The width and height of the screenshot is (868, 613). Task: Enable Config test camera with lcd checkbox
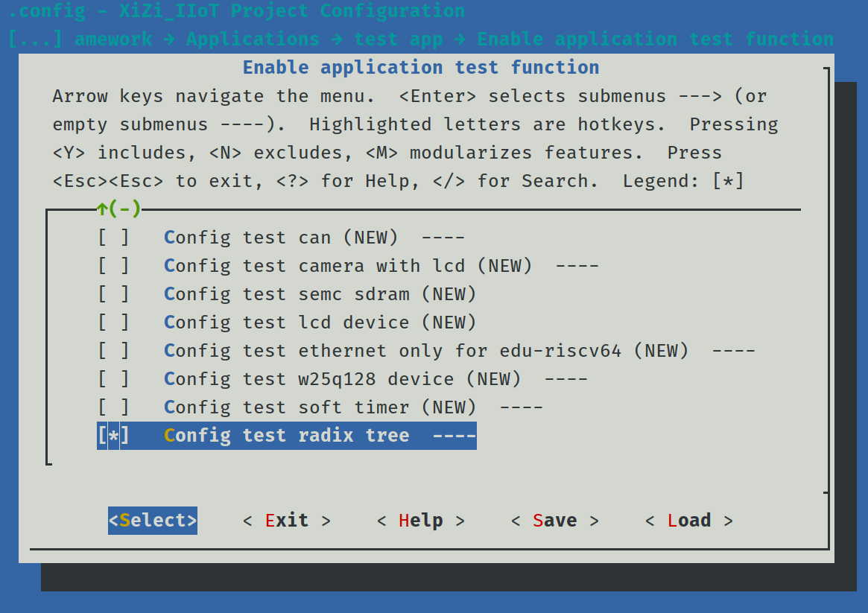point(113,266)
